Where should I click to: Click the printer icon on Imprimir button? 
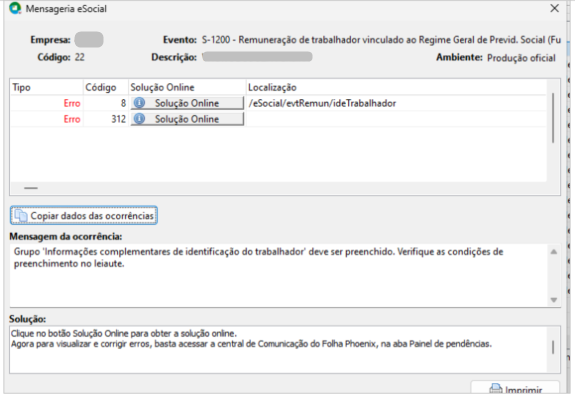[x=496, y=389]
